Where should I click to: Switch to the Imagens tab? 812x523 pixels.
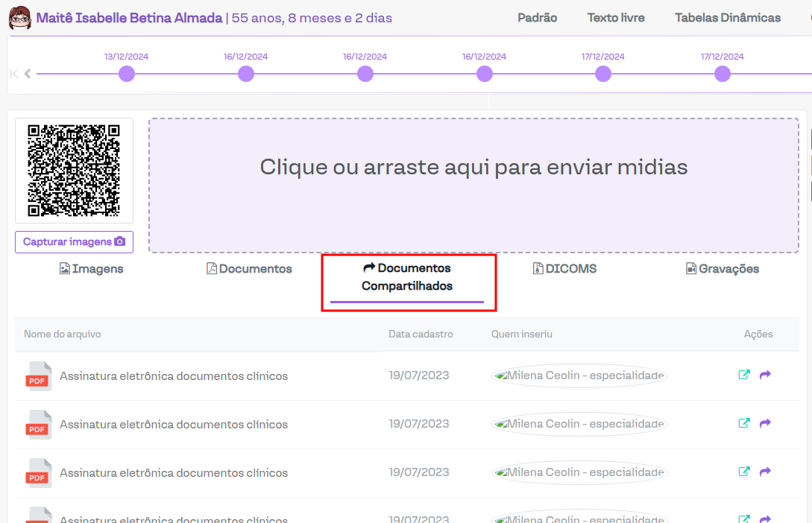pyautogui.click(x=92, y=269)
